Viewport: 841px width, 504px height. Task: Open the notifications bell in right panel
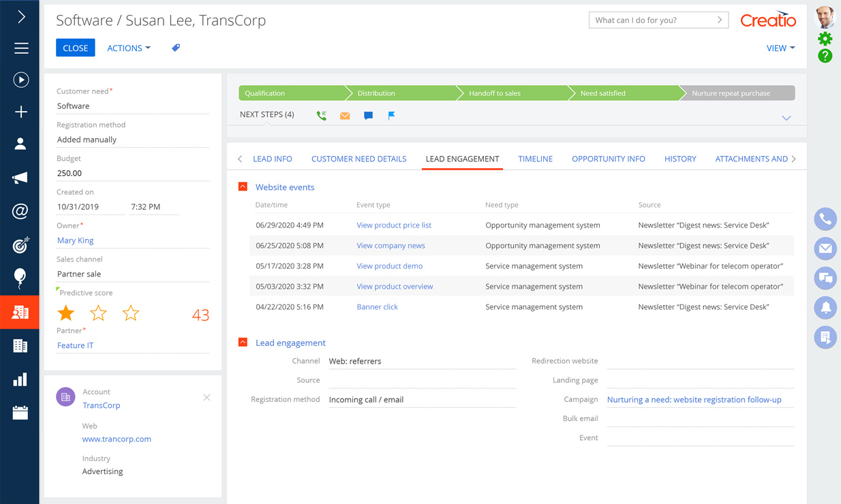click(x=825, y=308)
